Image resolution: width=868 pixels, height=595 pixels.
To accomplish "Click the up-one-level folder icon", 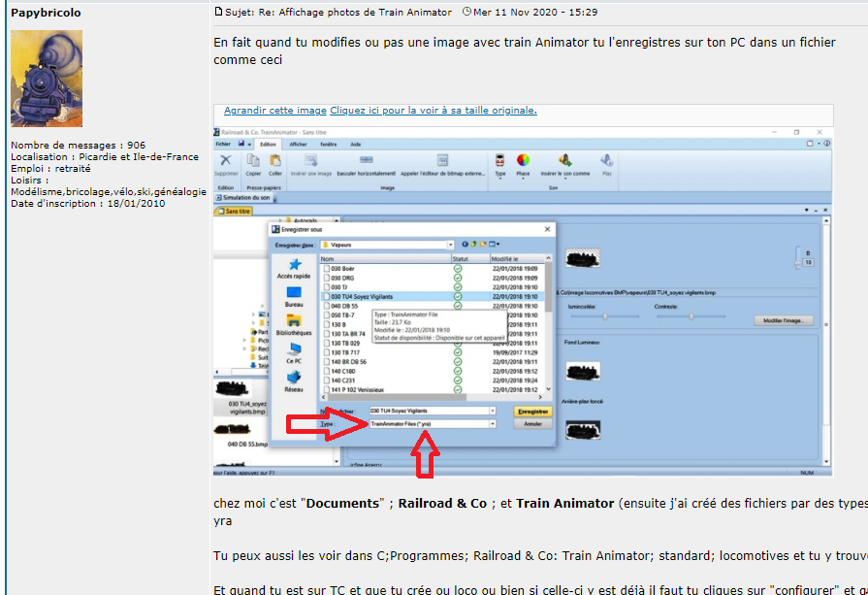I will click(x=474, y=244).
